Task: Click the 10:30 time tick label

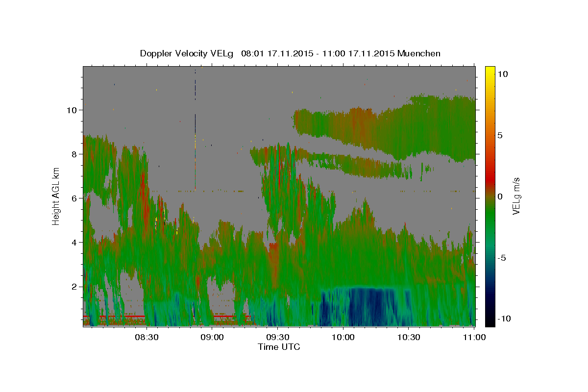Action: 409,337
